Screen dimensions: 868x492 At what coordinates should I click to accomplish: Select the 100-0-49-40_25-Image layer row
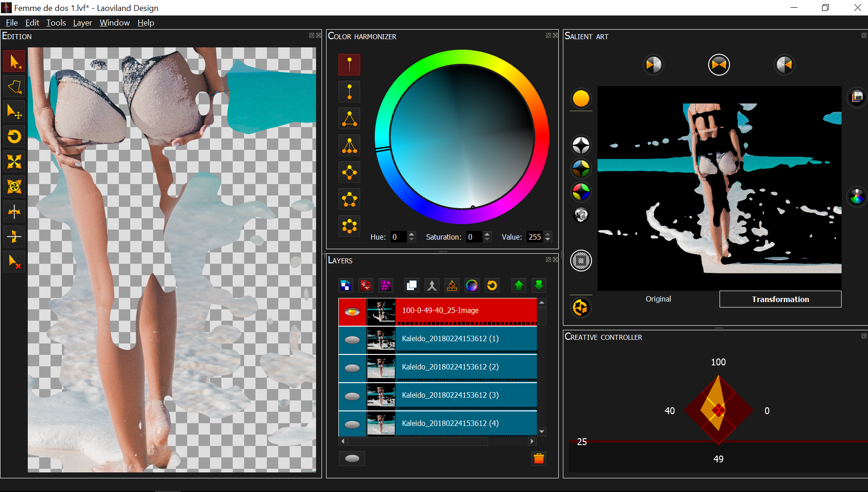438,312
